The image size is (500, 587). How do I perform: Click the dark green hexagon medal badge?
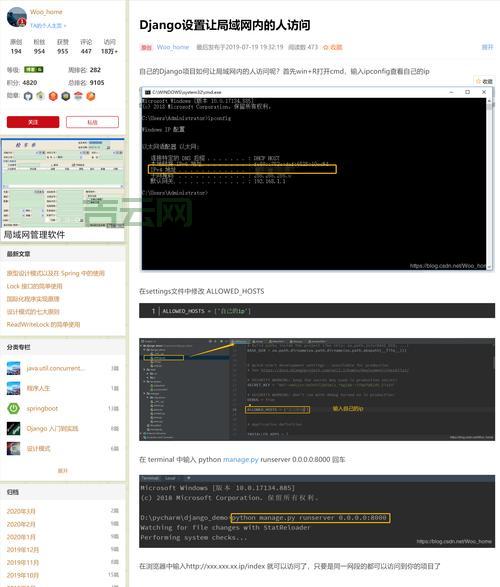(x=66, y=96)
